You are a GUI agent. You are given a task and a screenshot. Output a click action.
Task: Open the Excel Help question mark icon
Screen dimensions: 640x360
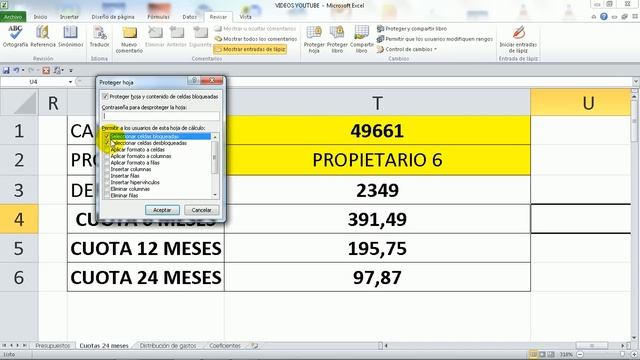click(x=604, y=17)
